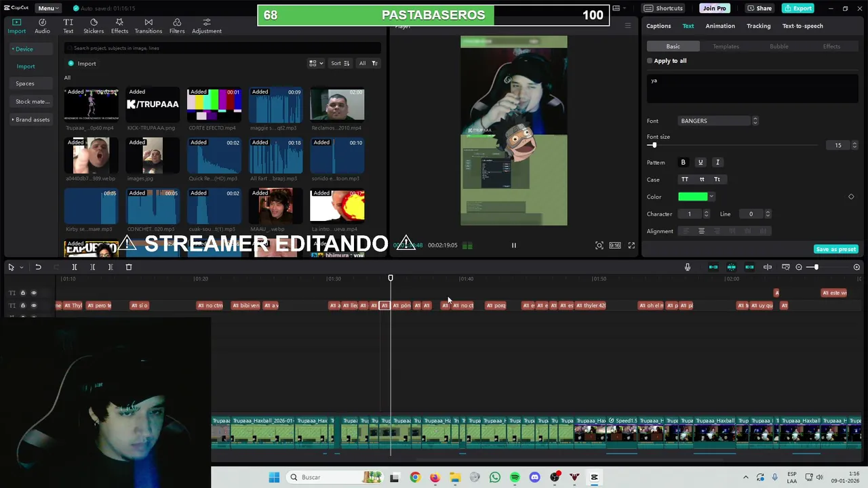Screen dimensions: 868x488
Task: Click the microphone Record voiceover icon
Action: (x=688, y=267)
